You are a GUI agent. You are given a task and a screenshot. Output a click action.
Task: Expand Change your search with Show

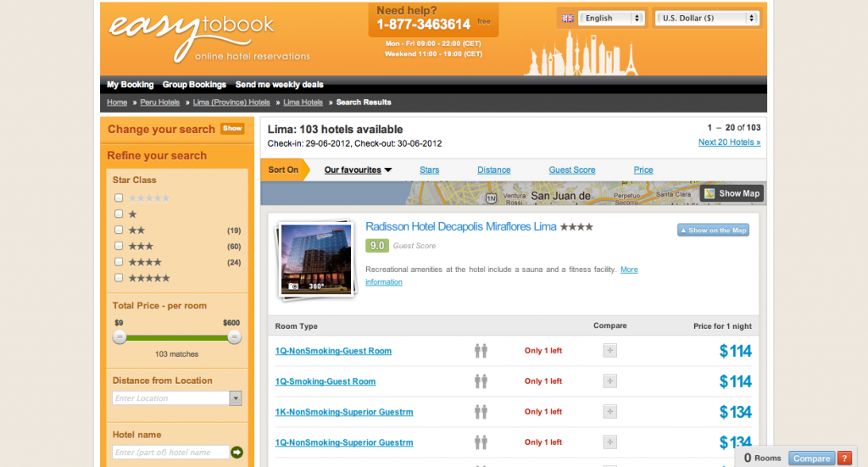click(x=232, y=128)
